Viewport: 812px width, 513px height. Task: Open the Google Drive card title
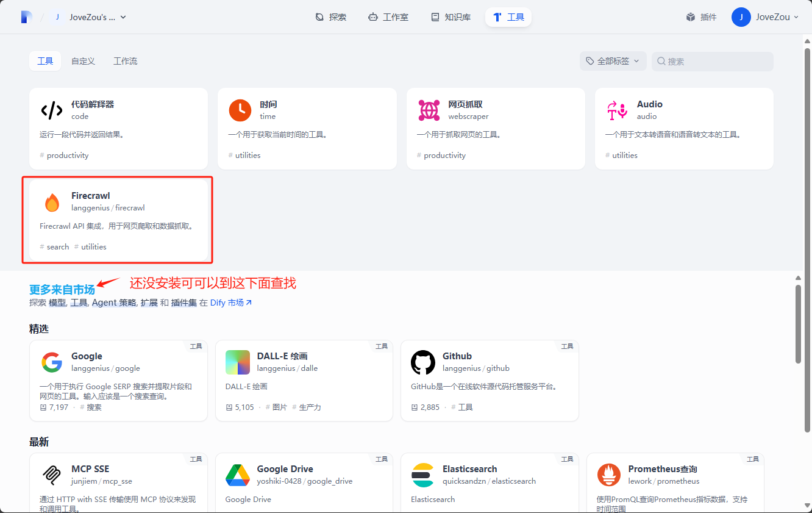pos(285,469)
